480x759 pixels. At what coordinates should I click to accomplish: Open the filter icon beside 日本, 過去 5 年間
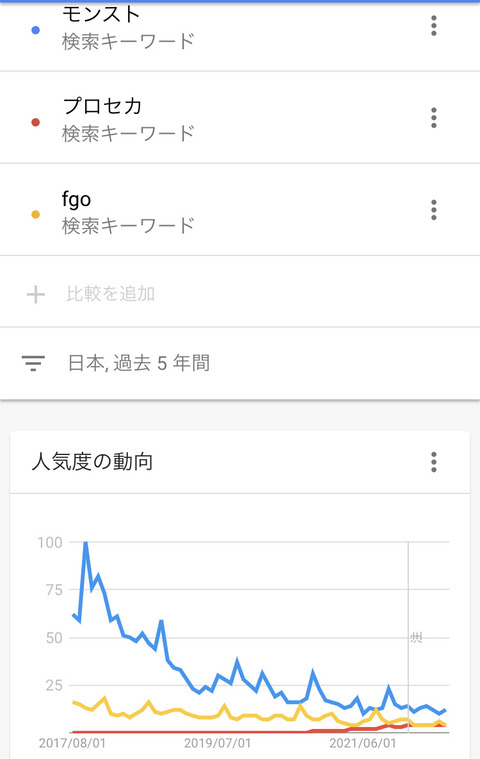point(33,363)
